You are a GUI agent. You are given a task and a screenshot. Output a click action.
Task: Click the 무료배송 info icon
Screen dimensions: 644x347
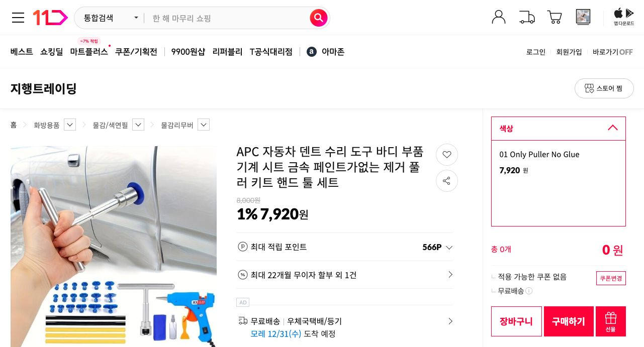click(529, 291)
